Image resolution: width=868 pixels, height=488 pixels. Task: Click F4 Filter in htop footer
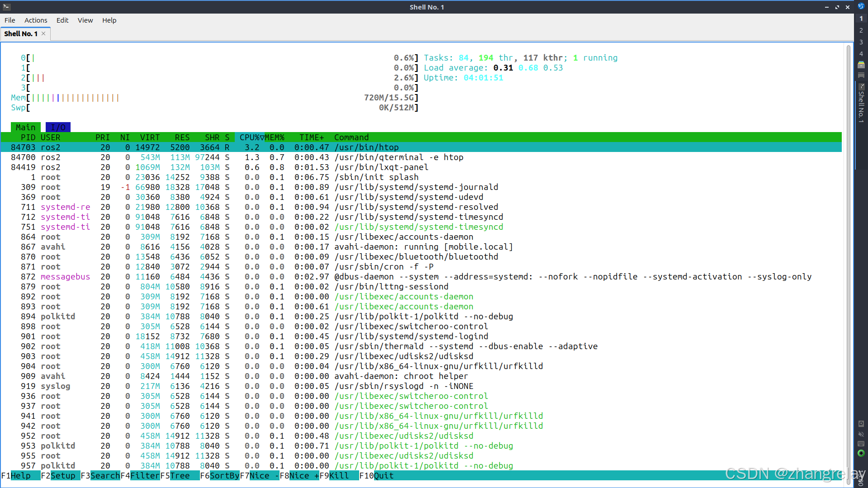(x=140, y=476)
